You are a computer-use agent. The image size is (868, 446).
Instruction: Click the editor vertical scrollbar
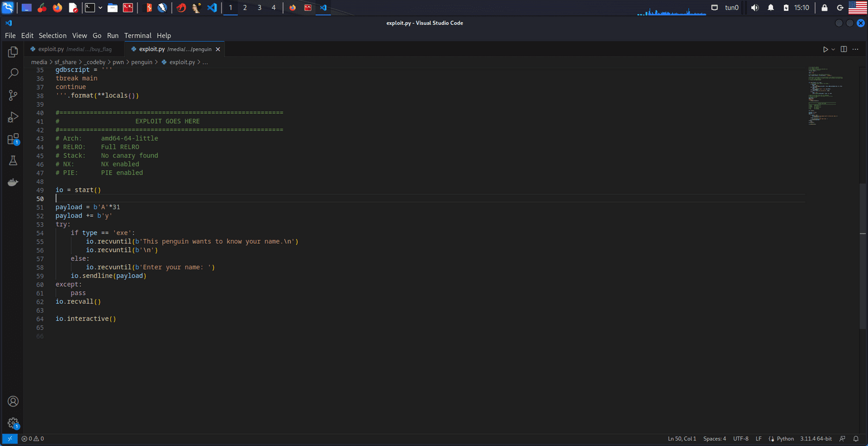point(863,256)
